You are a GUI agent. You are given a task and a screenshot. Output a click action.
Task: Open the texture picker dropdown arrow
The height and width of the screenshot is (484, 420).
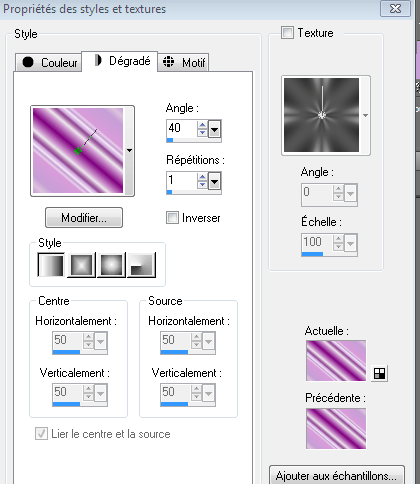pos(365,115)
